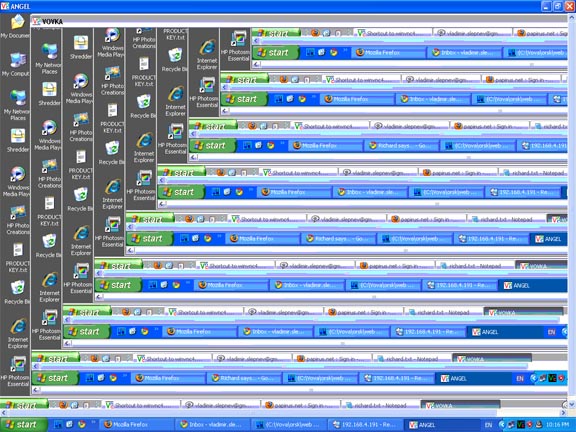Open the ANGEL window's VNC title bar icon

pyautogui.click(x=5, y=6)
